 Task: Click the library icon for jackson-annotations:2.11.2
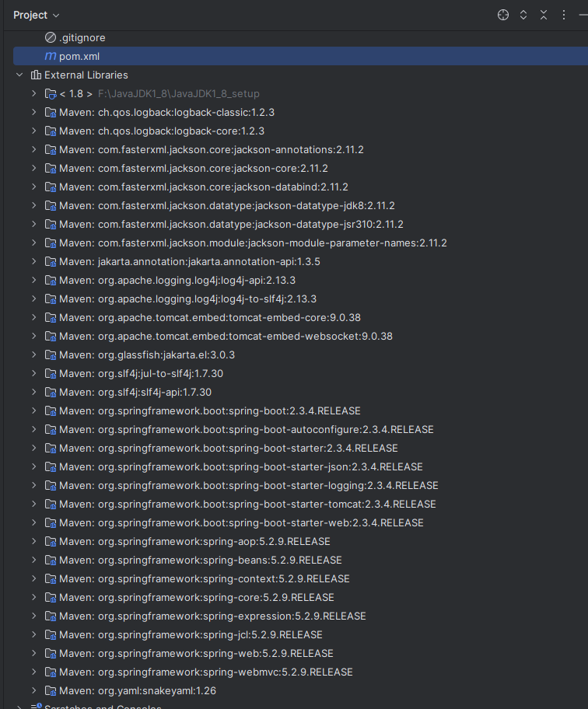[x=51, y=150]
